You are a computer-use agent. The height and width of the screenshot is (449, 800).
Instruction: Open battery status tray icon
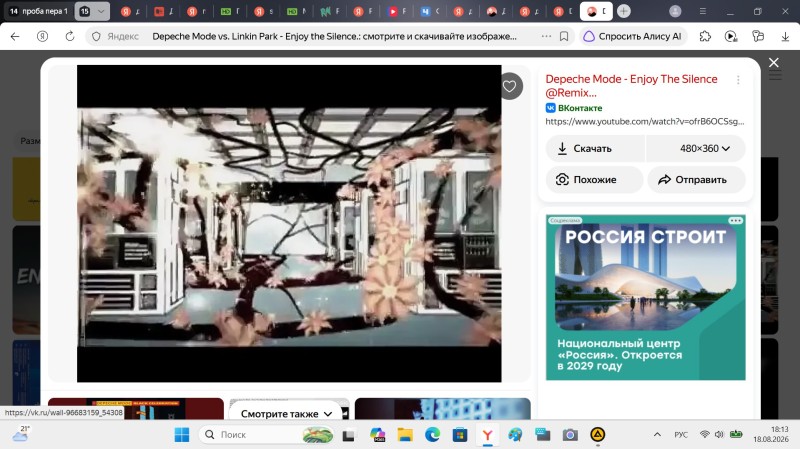[736, 435]
